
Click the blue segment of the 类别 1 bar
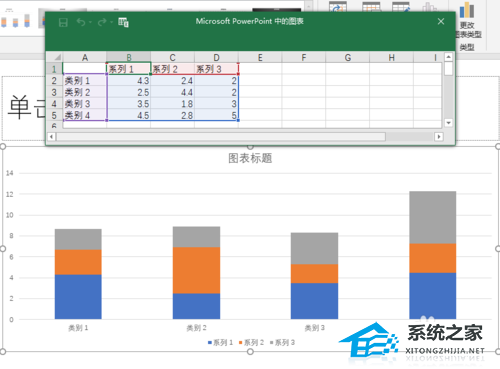tap(78, 297)
